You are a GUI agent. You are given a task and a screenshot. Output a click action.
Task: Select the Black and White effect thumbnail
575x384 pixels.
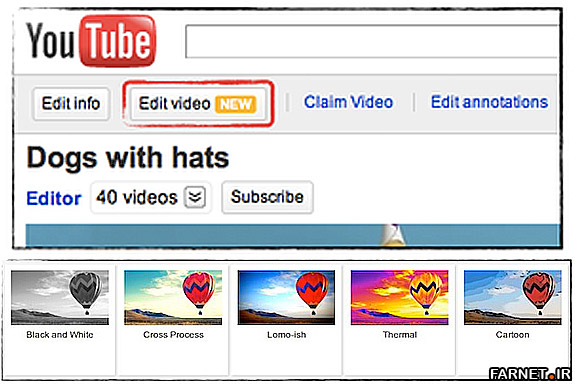coord(60,297)
